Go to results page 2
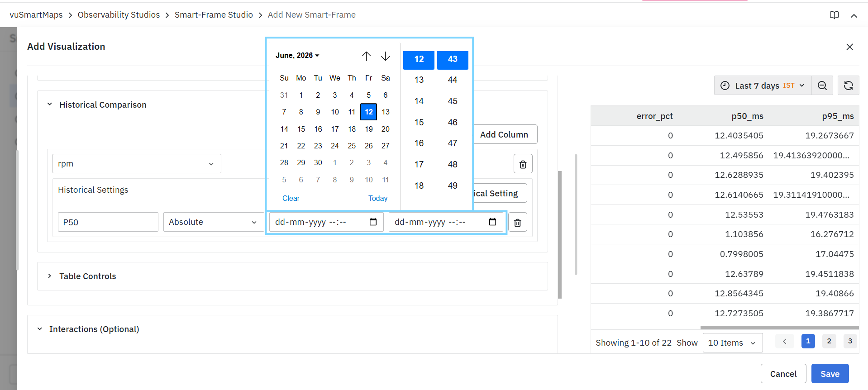The width and height of the screenshot is (868, 390). coord(829,341)
